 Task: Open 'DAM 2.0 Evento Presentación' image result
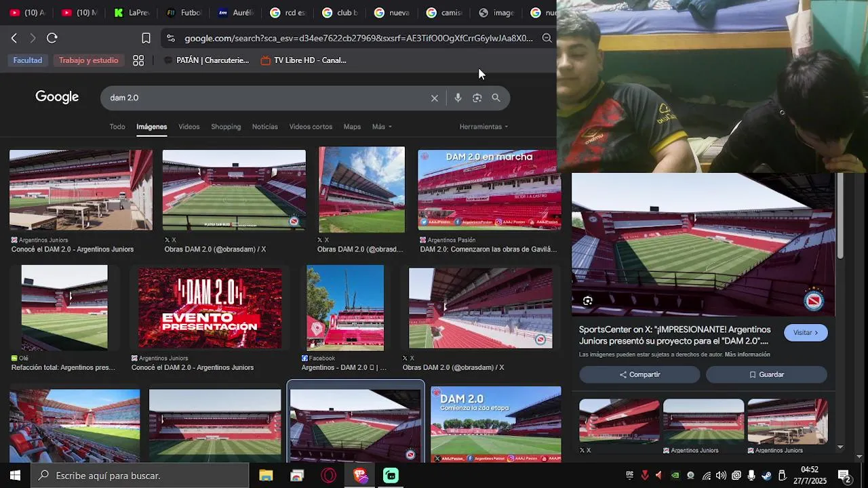point(210,308)
